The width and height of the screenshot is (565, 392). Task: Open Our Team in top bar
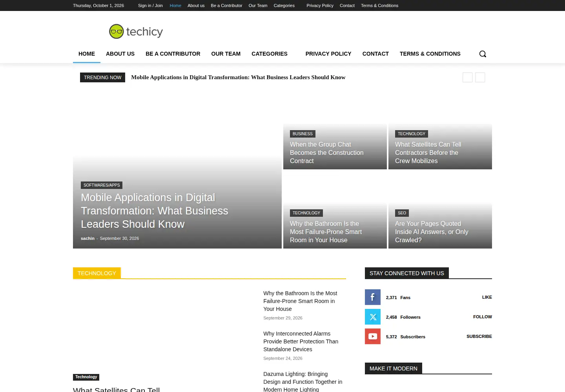(258, 5)
